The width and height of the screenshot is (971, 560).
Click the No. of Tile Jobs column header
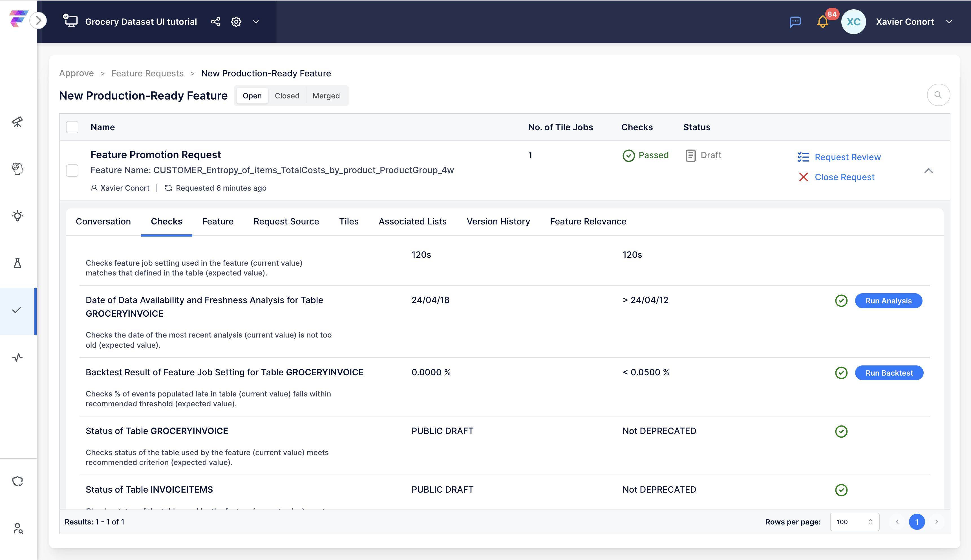click(560, 127)
